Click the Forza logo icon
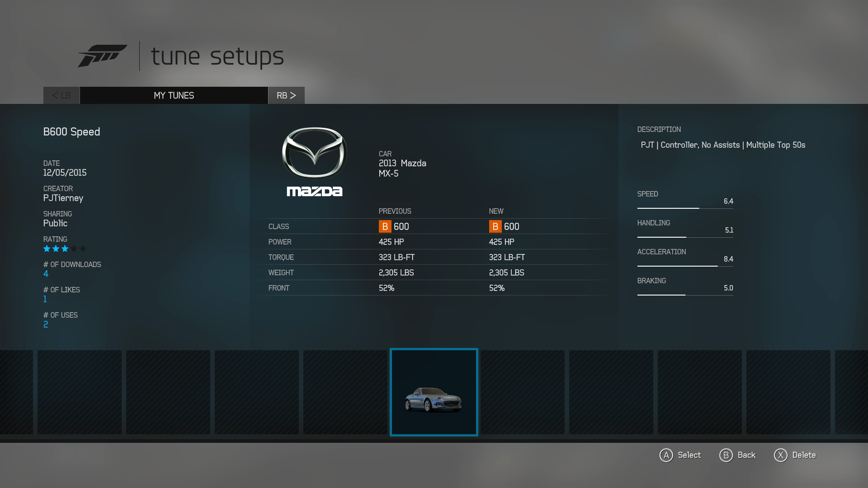868x488 pixels. coord(103,56)
